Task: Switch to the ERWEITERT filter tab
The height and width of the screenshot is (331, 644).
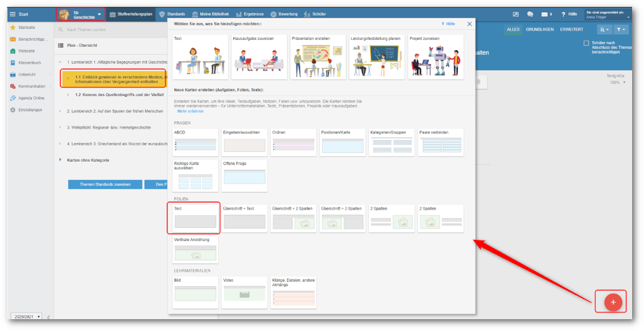Action: point(571,29)
